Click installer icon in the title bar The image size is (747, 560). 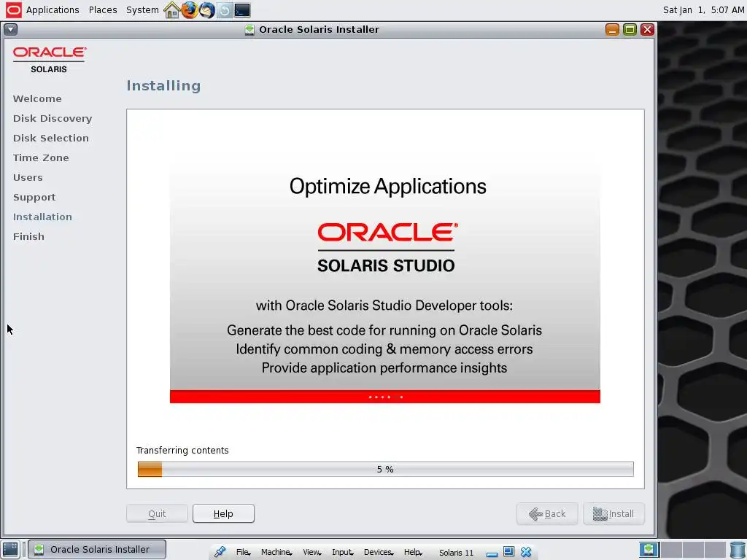point(249,29)
